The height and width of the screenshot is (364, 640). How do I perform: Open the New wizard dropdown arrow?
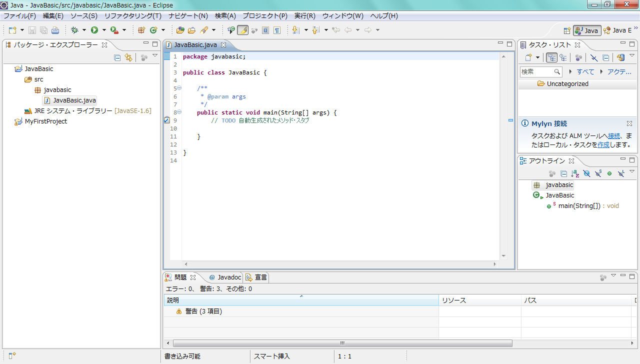click(21, 30)
